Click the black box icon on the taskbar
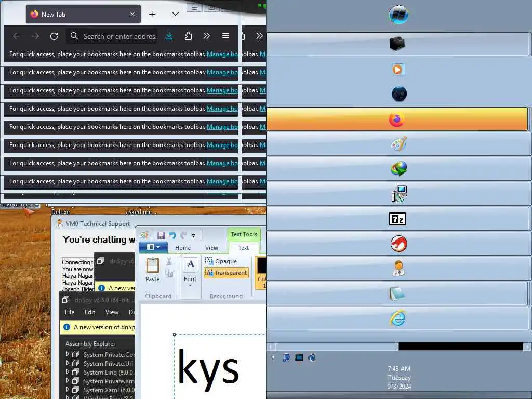Image resolution: width=532 pixels, height=399 pixels. (x=397, y=44)
